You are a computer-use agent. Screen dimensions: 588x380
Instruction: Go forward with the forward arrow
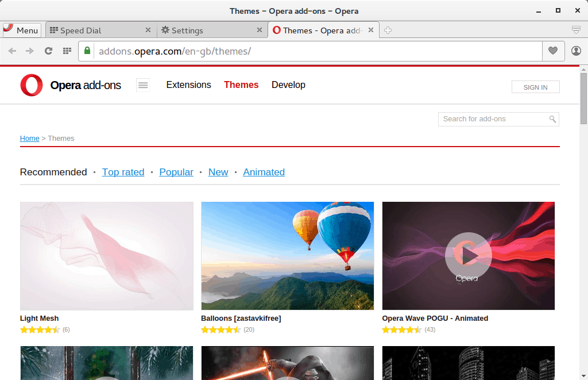pyautogui.click(x=30, y=51)
